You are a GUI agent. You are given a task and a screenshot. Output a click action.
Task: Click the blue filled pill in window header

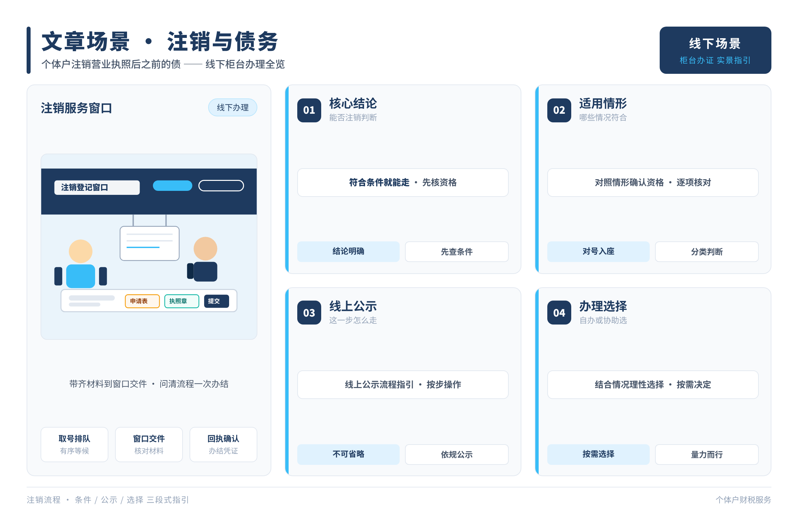[172, 186]
